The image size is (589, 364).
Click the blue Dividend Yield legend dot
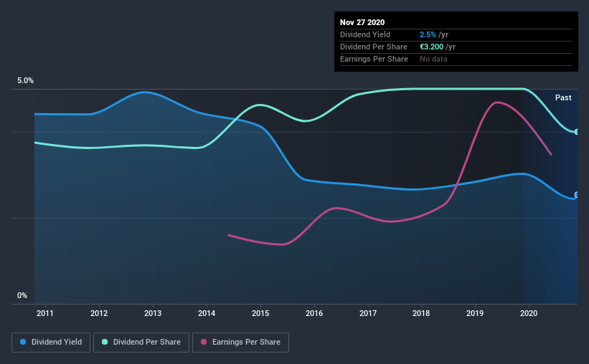click(x=23, y=342)
